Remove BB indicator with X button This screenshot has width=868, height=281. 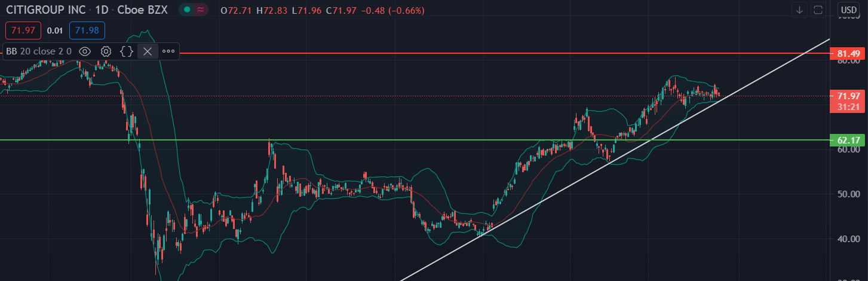pyautogui.click(x=148, y=51)
